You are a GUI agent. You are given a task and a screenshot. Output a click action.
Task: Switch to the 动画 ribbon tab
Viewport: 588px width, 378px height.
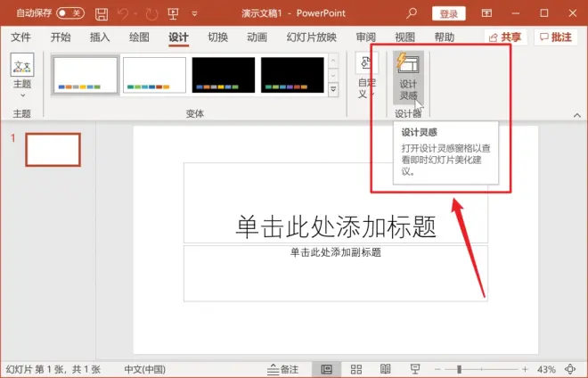point(257,37)
